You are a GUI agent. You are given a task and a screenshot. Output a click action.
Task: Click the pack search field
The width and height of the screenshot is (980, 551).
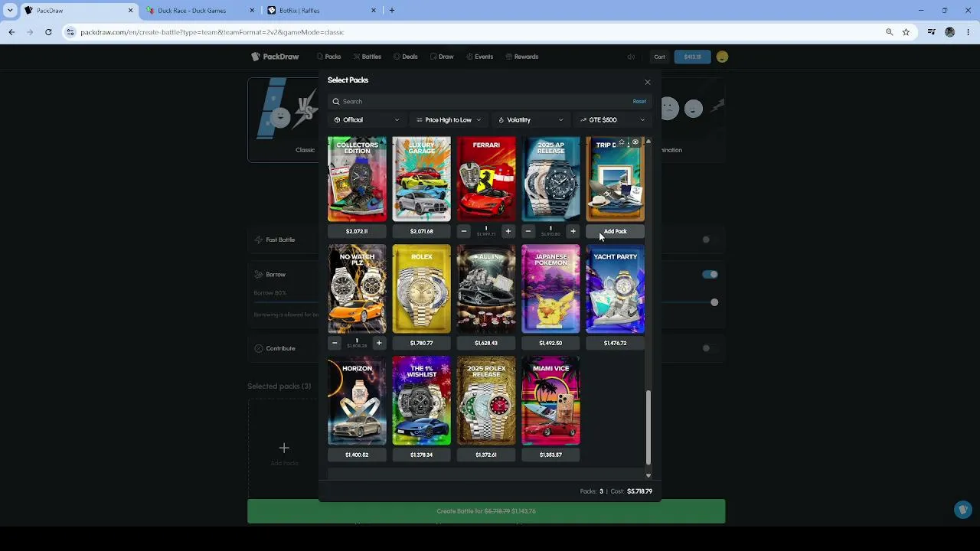[490, 101]
